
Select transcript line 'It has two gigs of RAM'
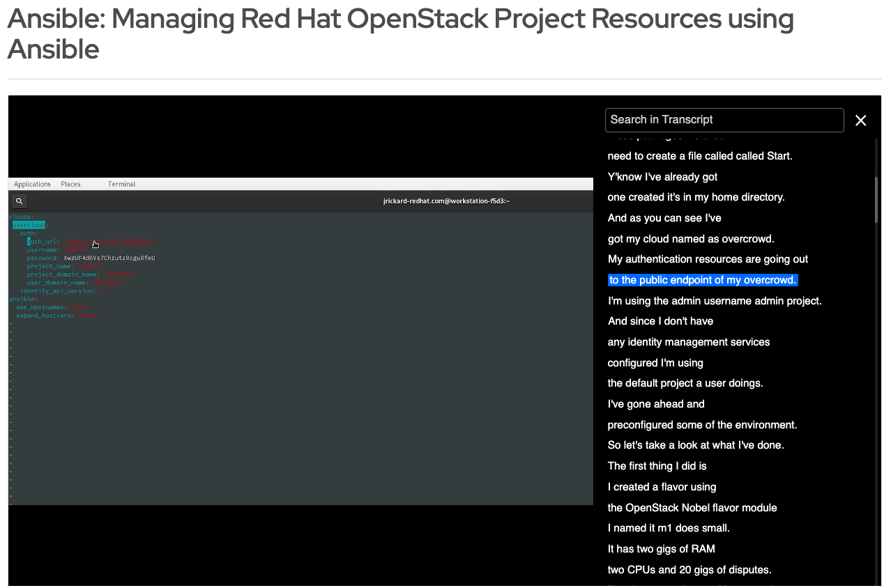click(661, 548)
